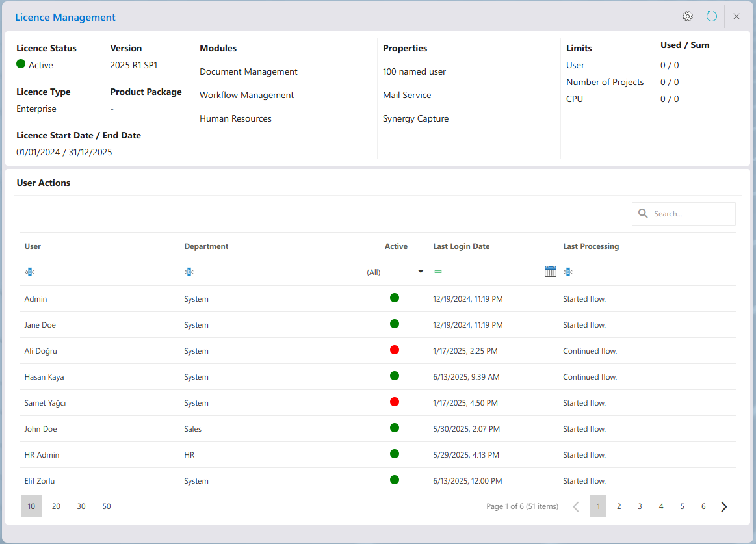
Task: Click the 1/17/2025, 2:25 PM login date
Action: tap(465, 351)
